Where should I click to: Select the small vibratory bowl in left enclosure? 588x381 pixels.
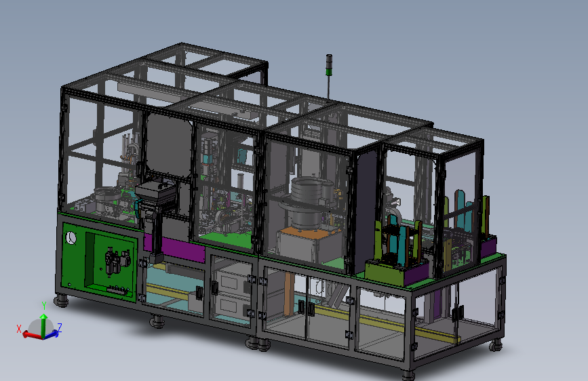(x=106, y=199)
